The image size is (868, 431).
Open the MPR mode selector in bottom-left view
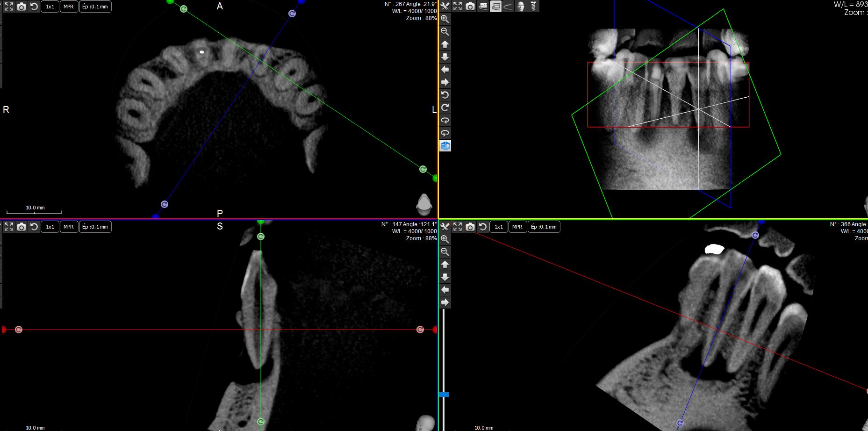click(68, 227)
